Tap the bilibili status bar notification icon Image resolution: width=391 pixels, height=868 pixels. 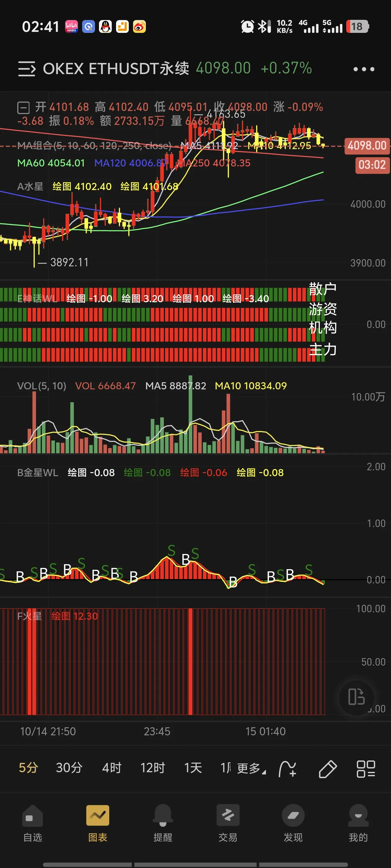pyautogui.click(x=71, y=26)
